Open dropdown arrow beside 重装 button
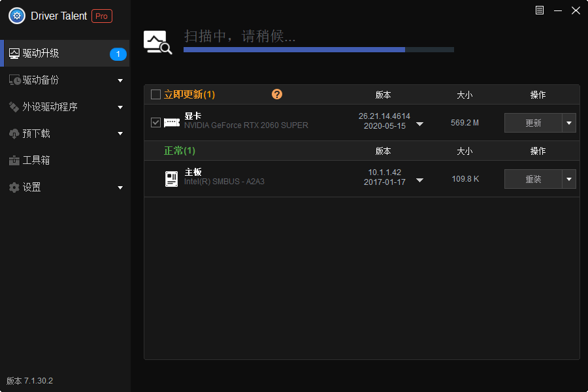588x392 pixels. (569, 179)
